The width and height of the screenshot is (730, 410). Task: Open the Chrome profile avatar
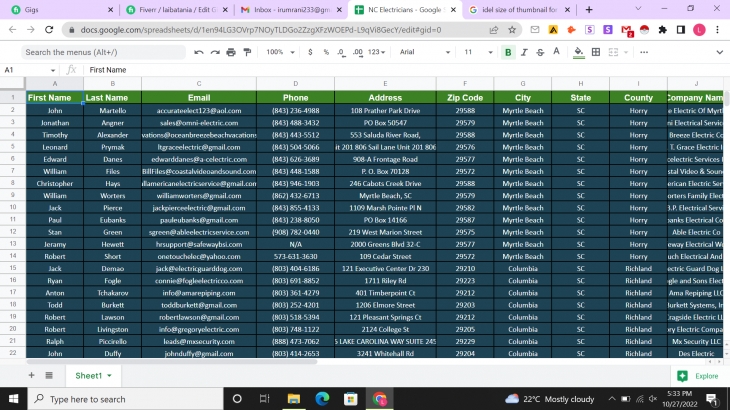(x=699, y=30)
